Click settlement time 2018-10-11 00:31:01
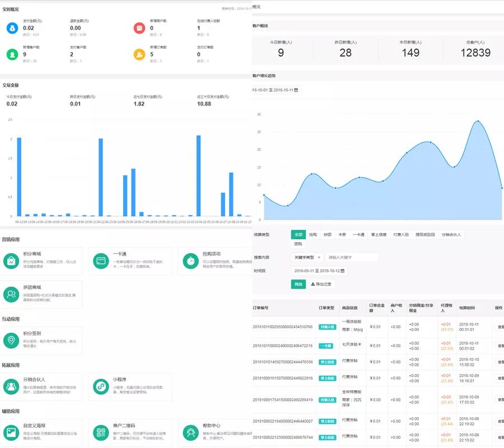The image size is (504, 448). coord(469,327)
